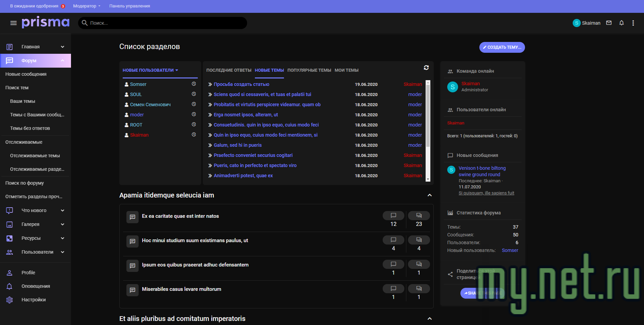Screen dimensions: 644x325
Task: Switch to the Последние ответы tab
Action: 229,70
